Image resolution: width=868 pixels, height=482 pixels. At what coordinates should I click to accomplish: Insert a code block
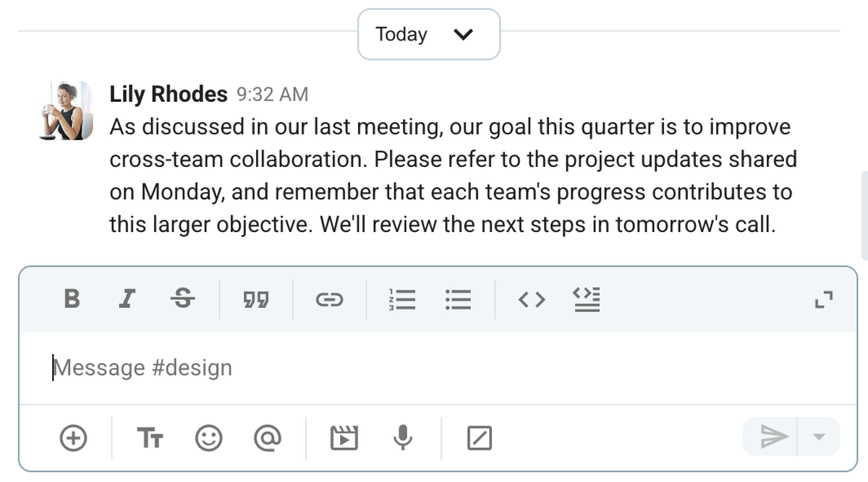point(532,299)
